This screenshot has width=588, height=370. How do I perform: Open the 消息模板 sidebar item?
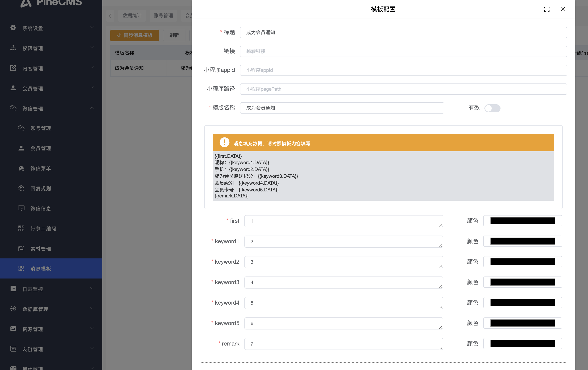[41, 269]
